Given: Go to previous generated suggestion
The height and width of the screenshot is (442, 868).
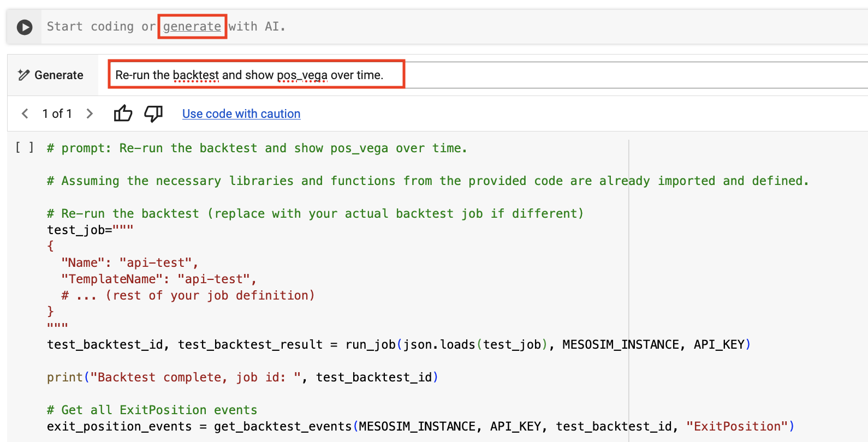Looking at the screenshot, I should coord(25,114).
